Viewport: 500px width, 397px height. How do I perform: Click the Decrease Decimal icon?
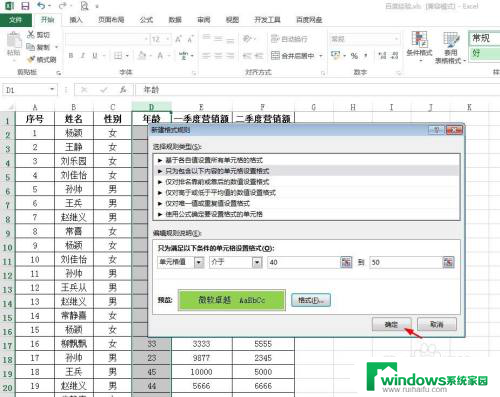pyautogui.click(x=394, y=55)
